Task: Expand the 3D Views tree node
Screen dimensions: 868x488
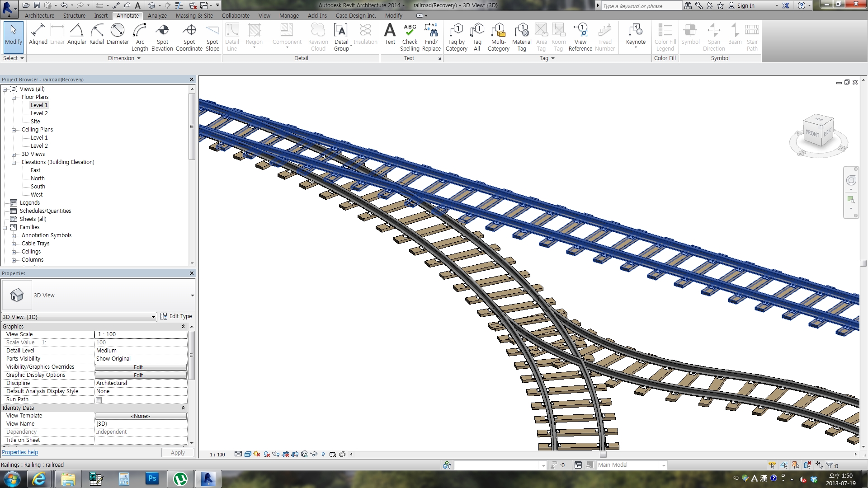Action: (14, 154)
